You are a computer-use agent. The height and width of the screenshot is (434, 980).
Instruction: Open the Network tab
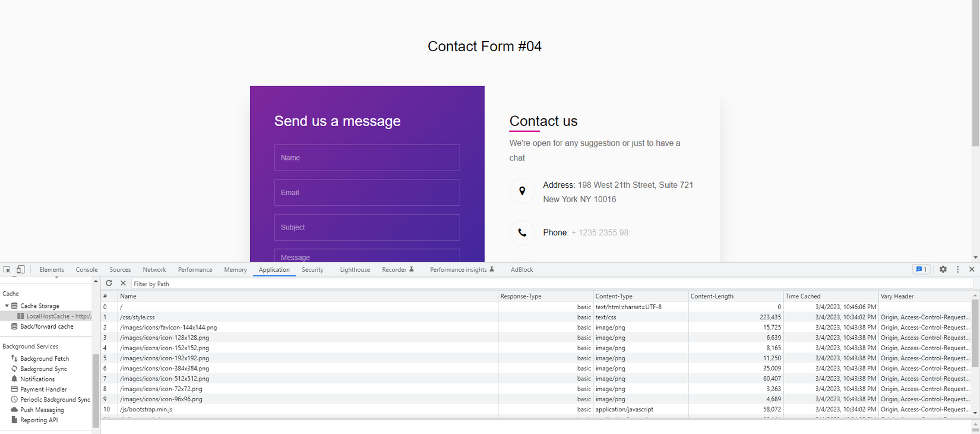tap(154, 269)
